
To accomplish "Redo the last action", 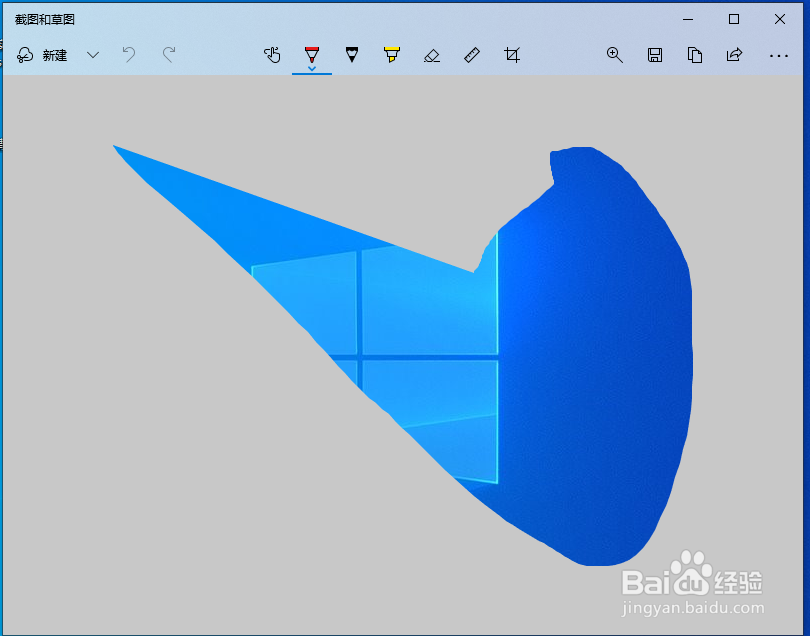I will [169, 55].
